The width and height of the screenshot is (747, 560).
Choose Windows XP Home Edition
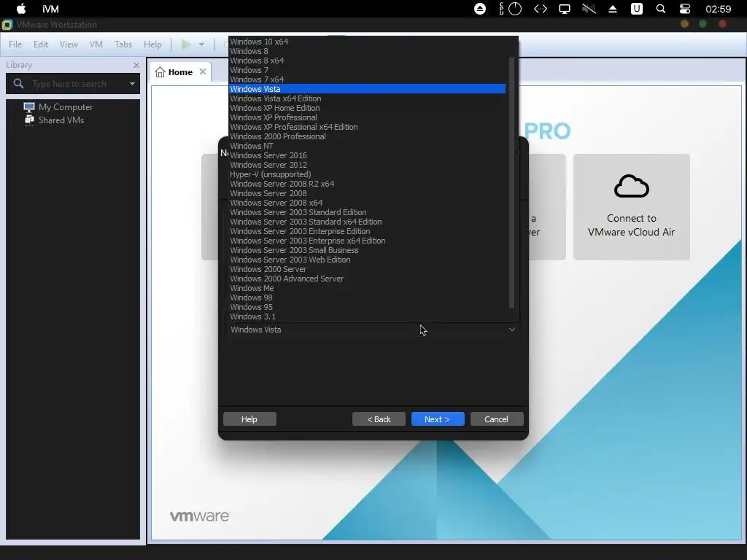coord(368,108)
